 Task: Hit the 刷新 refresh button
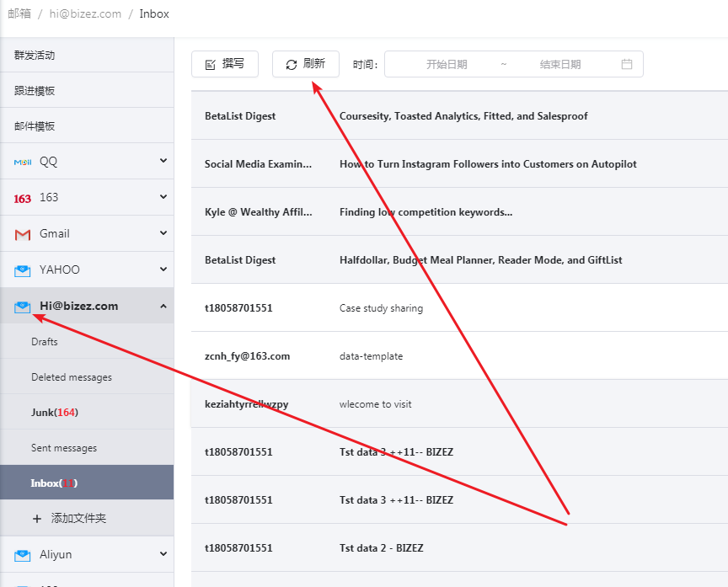[x=306, y=64]
